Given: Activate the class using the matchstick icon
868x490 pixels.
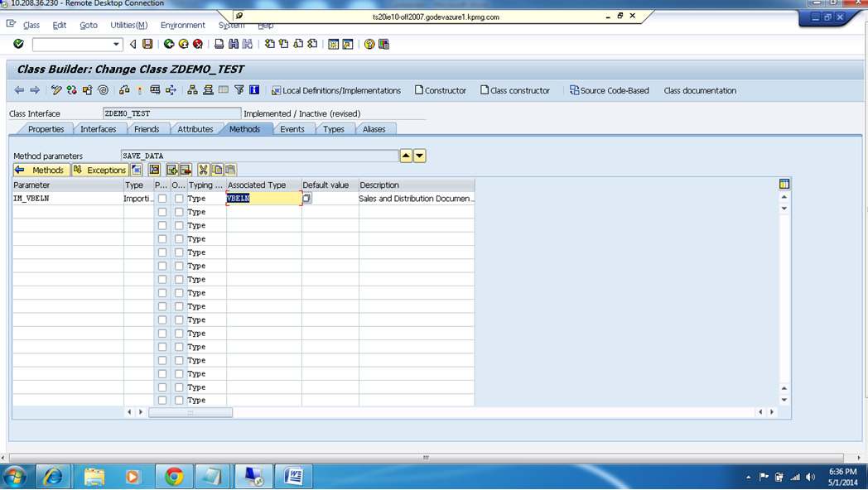Looking at the screenshot, I should click(141, 90).
